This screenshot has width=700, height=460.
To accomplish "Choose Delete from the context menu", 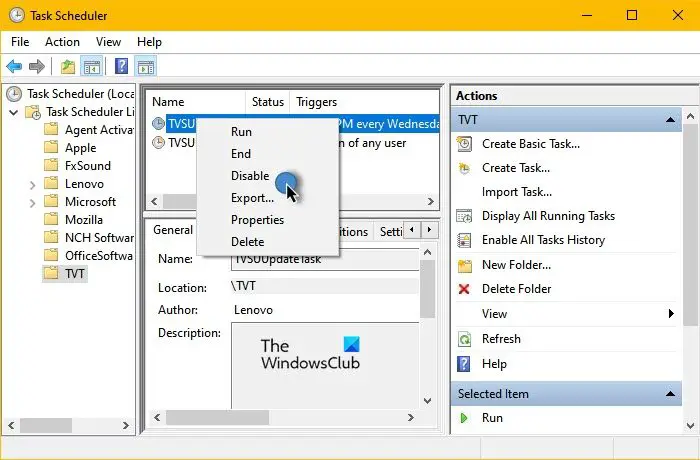I will [x=268, y=242].
